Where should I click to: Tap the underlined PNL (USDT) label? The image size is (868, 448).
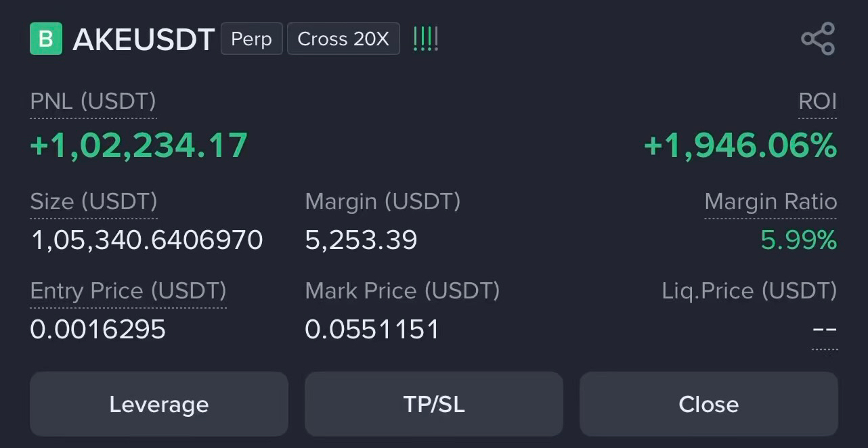93,102
